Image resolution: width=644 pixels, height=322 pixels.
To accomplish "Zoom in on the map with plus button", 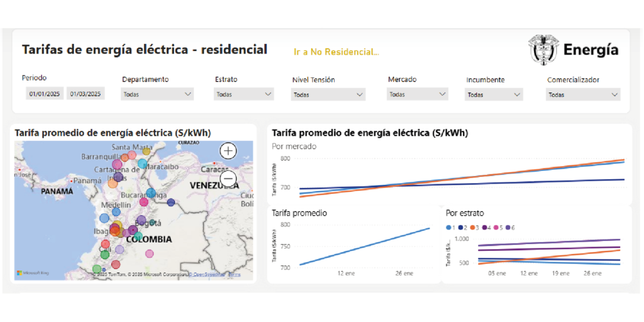I will (228, 151).
